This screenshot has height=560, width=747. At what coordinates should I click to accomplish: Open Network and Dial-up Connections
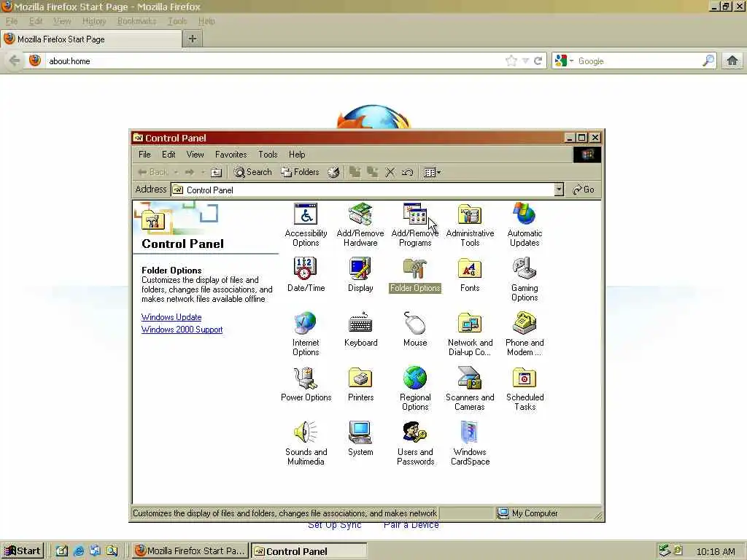pyautogui.click(x=470, y=334)
